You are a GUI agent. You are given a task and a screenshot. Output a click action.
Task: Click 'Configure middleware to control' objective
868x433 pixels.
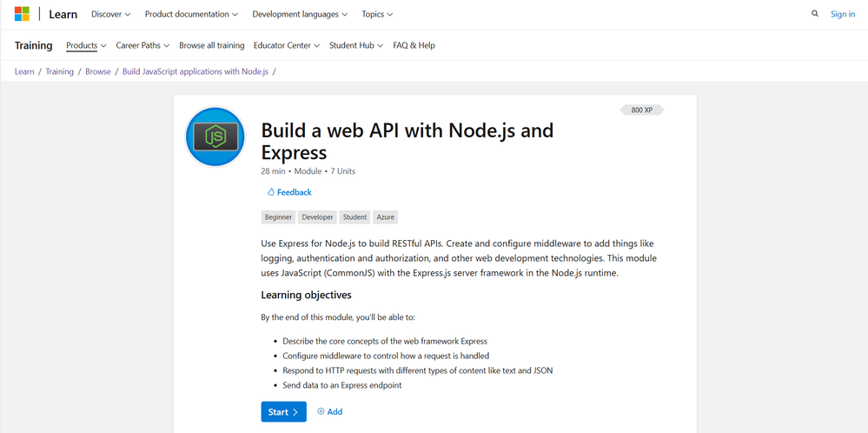[386, 356]
